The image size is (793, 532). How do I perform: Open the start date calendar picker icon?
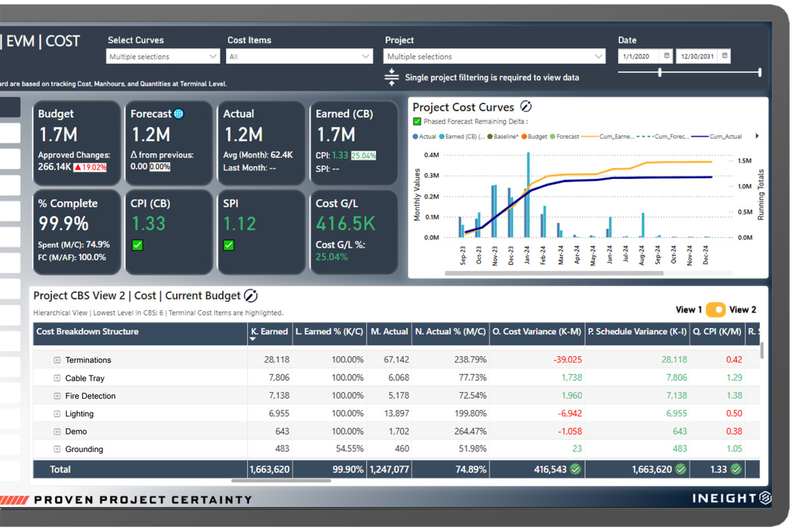click(667, 56)
